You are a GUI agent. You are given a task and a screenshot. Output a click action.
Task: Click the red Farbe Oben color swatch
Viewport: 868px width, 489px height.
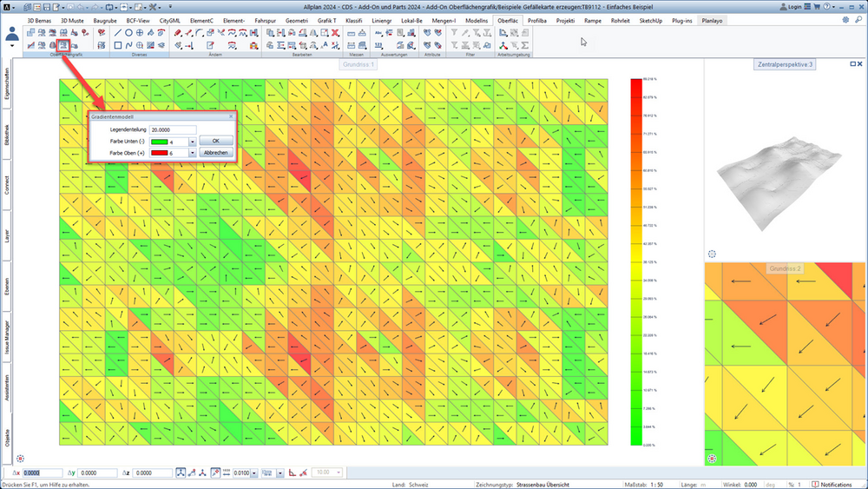coord(160,153)
